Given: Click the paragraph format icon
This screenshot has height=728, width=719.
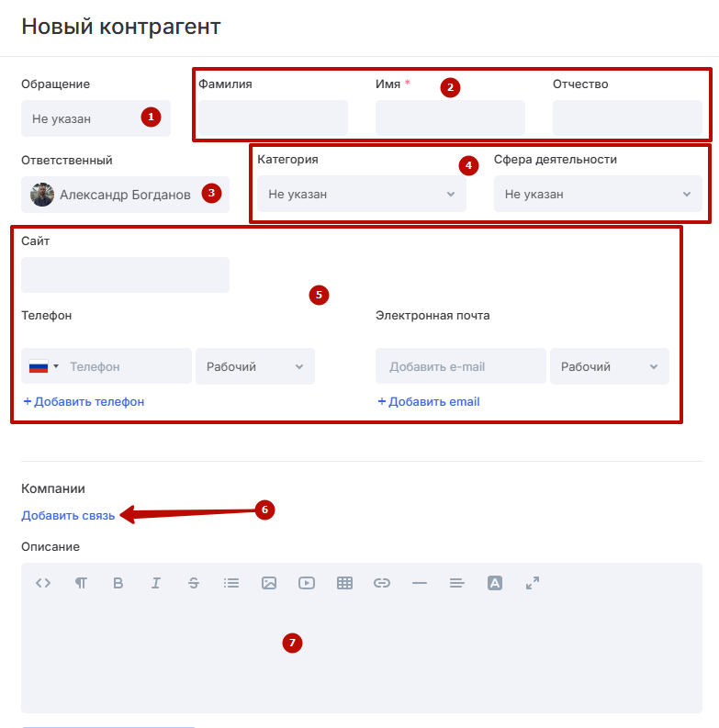Looking at the screenshot, I should [81, 583].
